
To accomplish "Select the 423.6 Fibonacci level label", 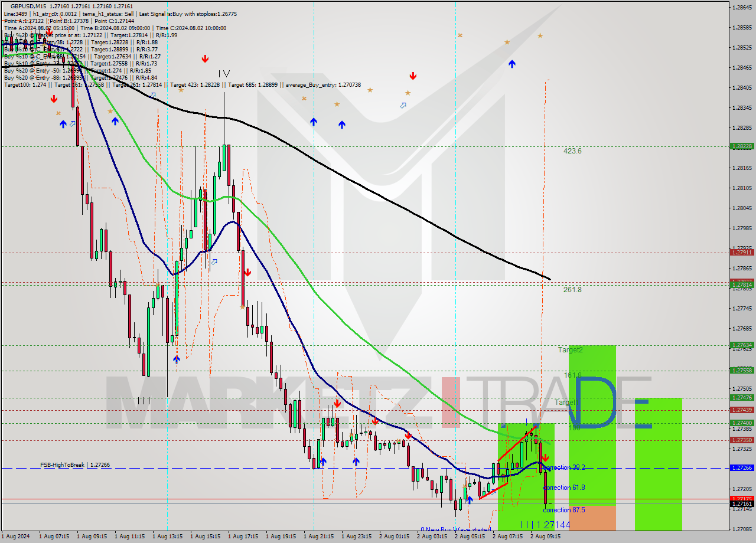I will click(x=572, y=151).
